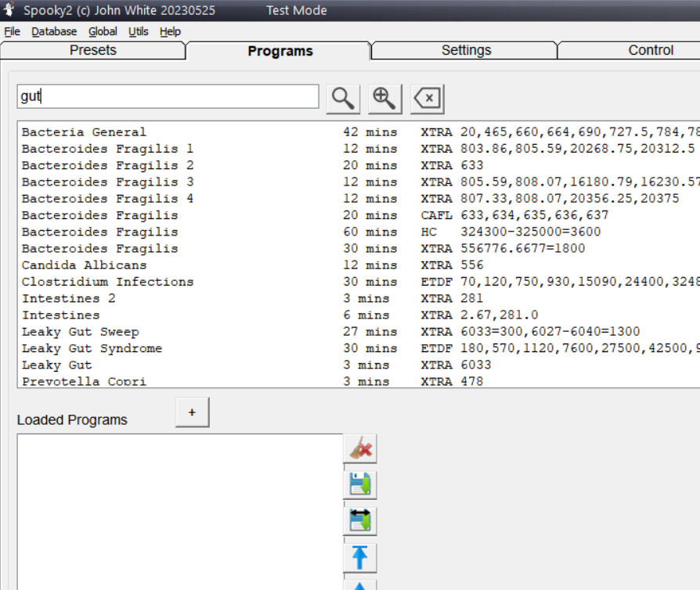This screenshot has height=590, width=700.
Task: Click the magnifying glass search button
Action: [x=341, y=98]
